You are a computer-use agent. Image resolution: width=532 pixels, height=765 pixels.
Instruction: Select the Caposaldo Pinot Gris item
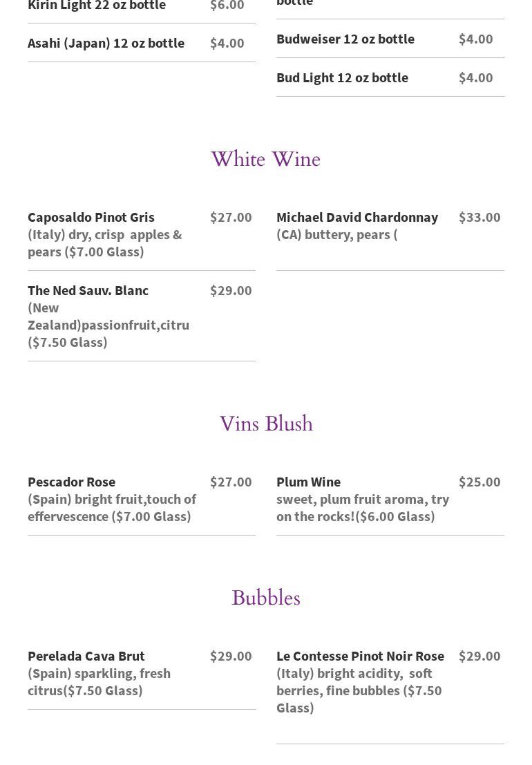click(91, 217)
